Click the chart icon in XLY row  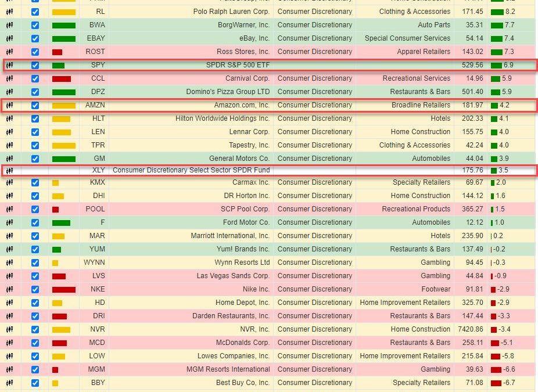(10, 171)
